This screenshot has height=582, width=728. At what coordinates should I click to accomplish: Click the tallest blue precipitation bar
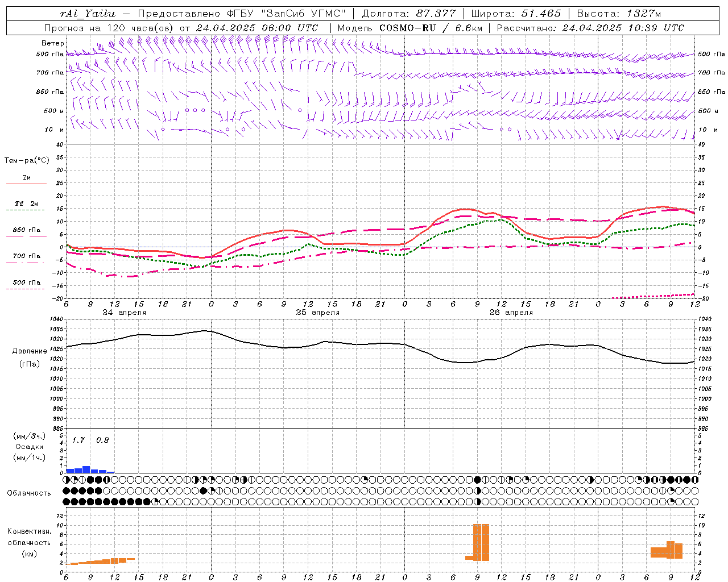86,469
